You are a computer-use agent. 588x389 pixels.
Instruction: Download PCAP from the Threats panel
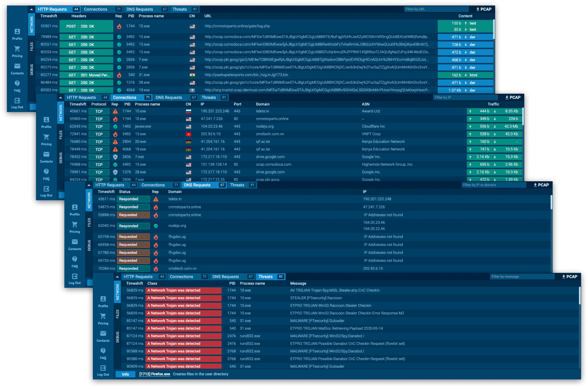coord(570,277)
